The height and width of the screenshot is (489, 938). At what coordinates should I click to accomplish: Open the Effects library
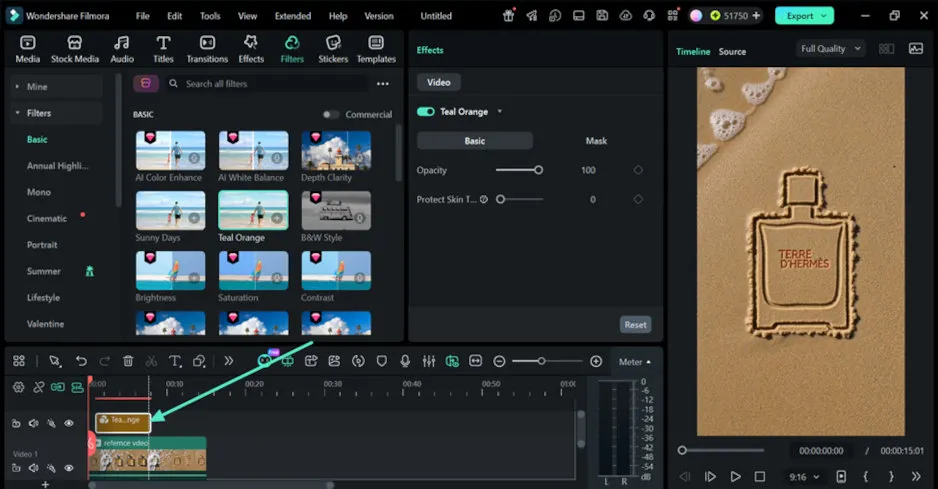251,49
